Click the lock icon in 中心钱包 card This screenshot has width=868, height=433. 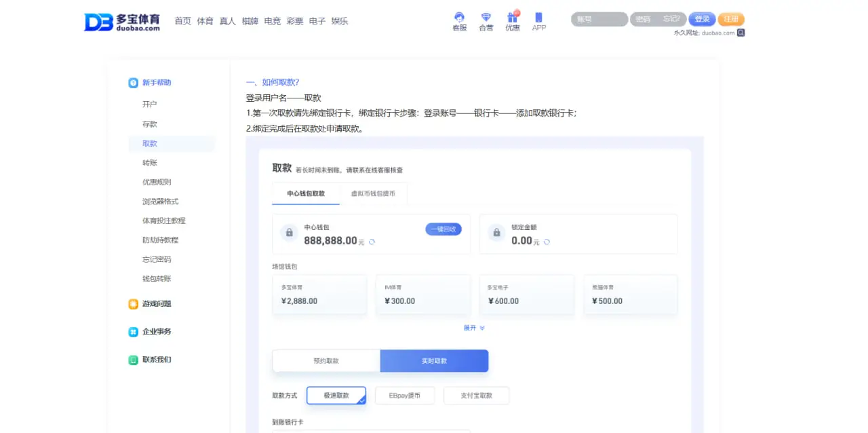290,233
